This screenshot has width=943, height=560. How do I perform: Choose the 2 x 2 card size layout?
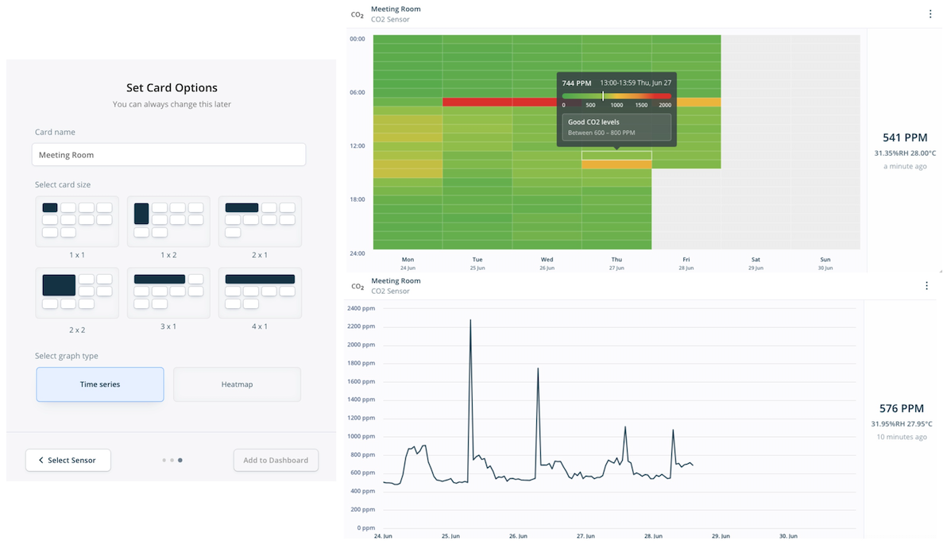pyautogui.click(x=77, y=292)
